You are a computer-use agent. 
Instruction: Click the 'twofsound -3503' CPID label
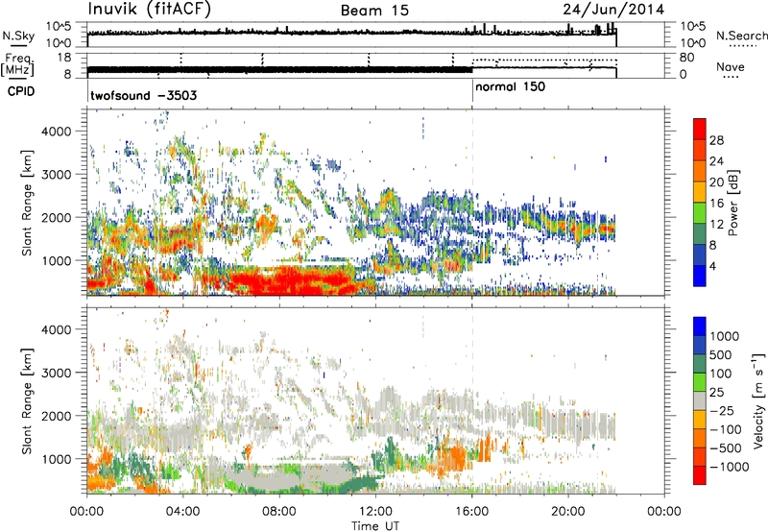point(144,95)
